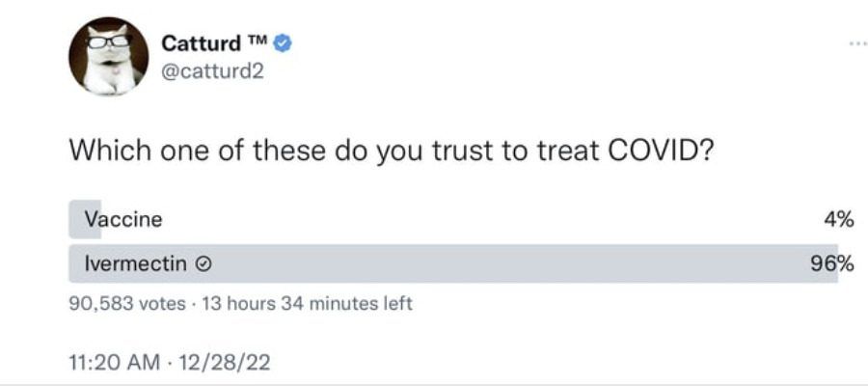
Task: Open the Catturd cat profile avatar
Action: [x=108, y=56]
